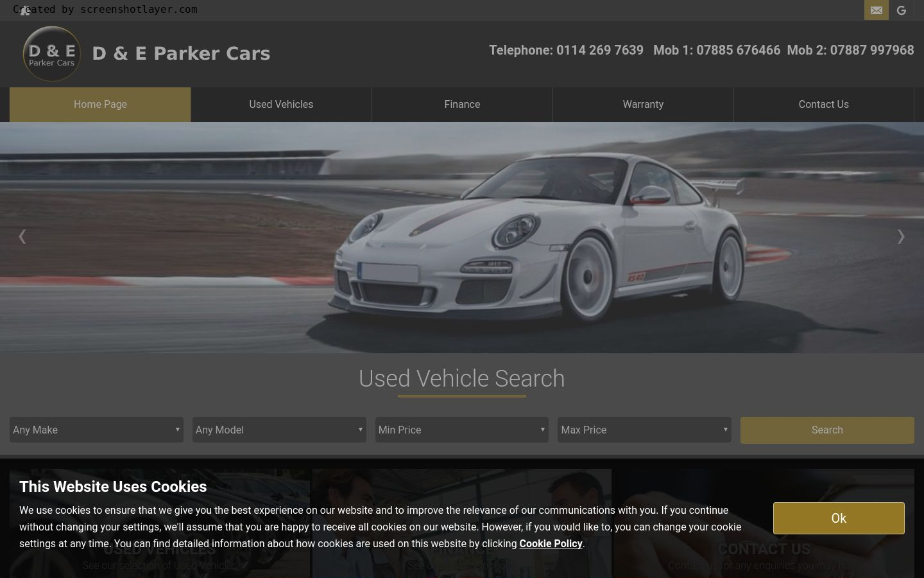The height and width of the screenshot is (578, 924).
Task: Open the Used Vehicles menu tab
Action: (x=281, y=105)
